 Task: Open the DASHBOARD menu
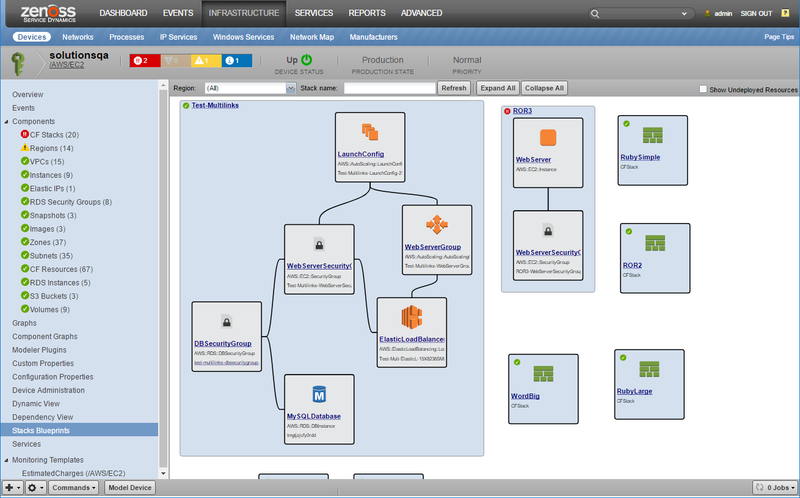pos(123,13)
